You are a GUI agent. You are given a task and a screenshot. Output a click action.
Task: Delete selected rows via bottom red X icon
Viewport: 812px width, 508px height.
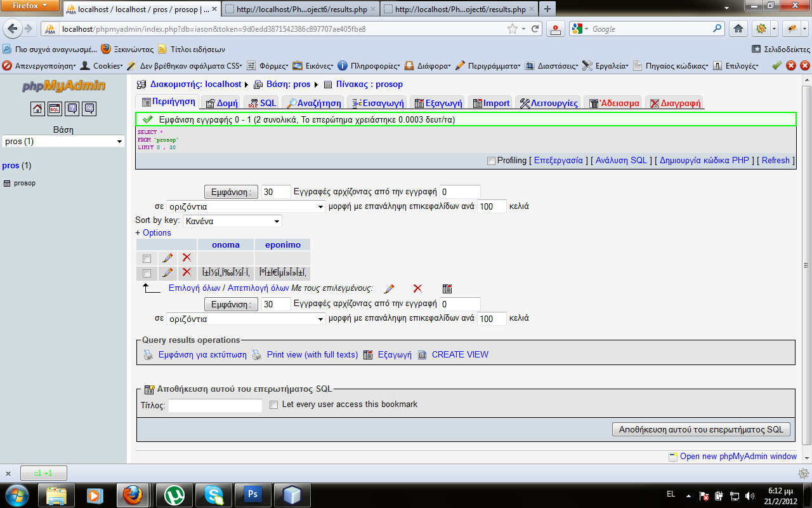(x=417, y=288)
